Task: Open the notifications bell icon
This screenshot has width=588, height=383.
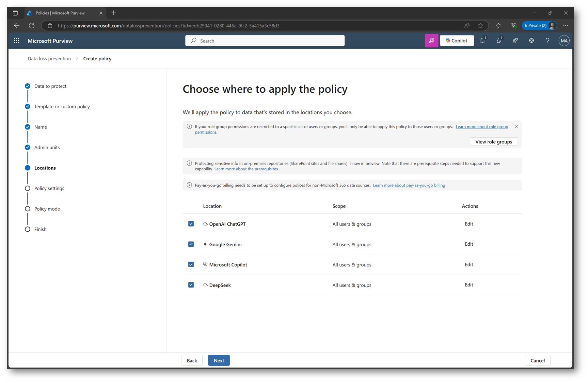Action: [483, 41]
